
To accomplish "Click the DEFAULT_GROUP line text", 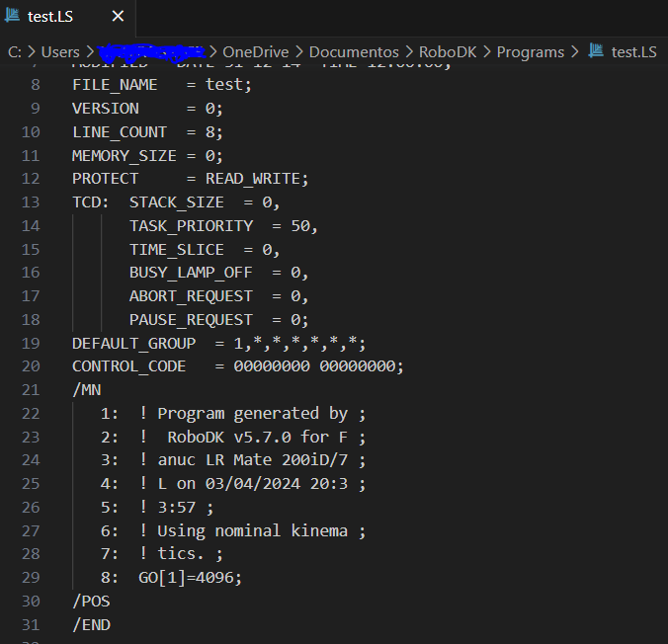I will coord(217,343).
